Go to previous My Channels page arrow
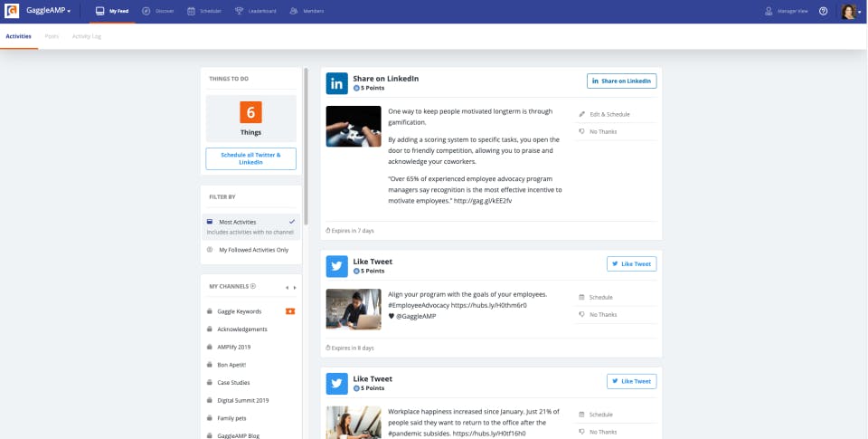Image resolution: width=868 pixels, height=439 pixels. click(287, 288)
